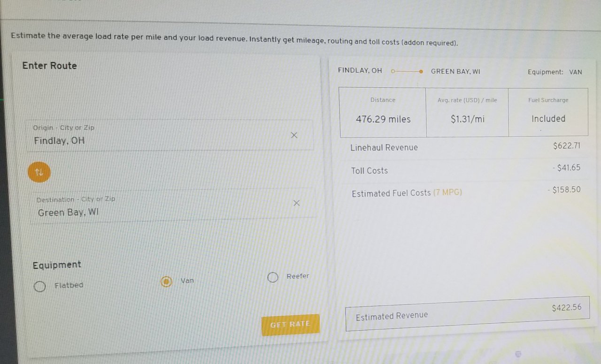This screenshot has height=364, width=601.
Task: Click the route dot connector icon
Action: [x=407, y=72]
